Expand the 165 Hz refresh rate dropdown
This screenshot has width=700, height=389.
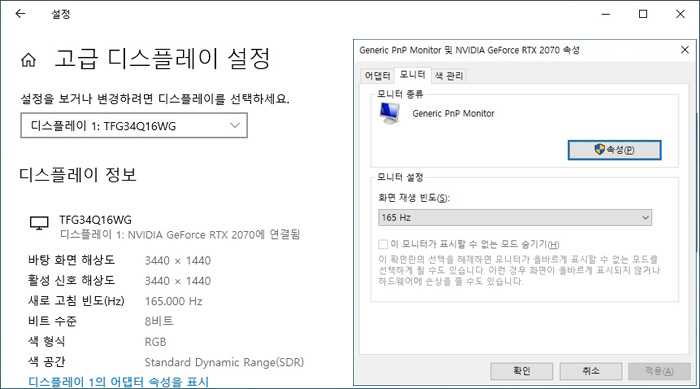pyautogui.click(x=515, y=218)
